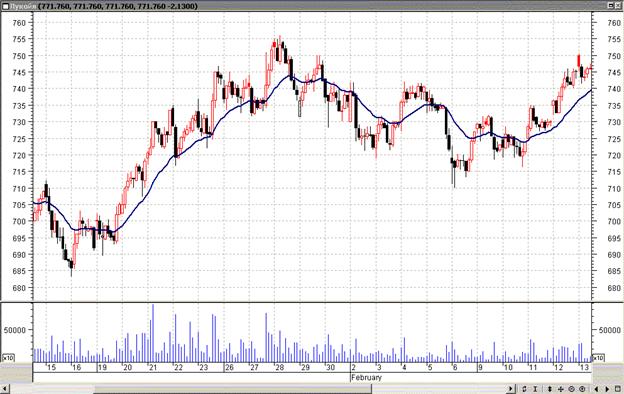The height and width of the screenshot is (394, 624).
Task: Click the horizontal scrollbar left arrow
Action: (x=5, y=389)
